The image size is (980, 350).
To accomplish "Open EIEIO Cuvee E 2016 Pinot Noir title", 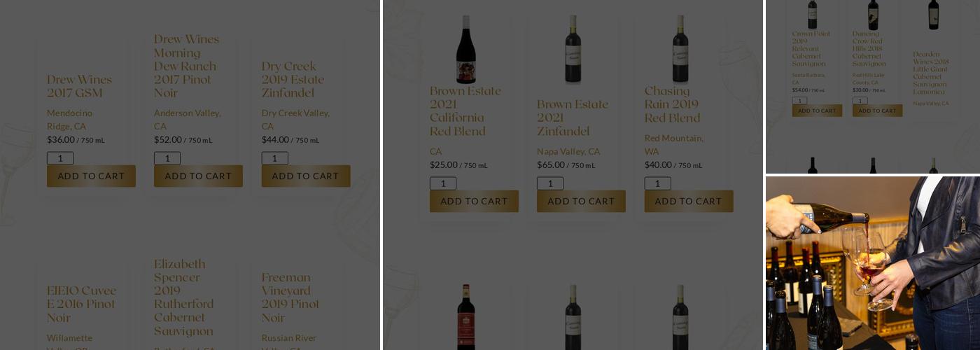I will coord(81,304).
